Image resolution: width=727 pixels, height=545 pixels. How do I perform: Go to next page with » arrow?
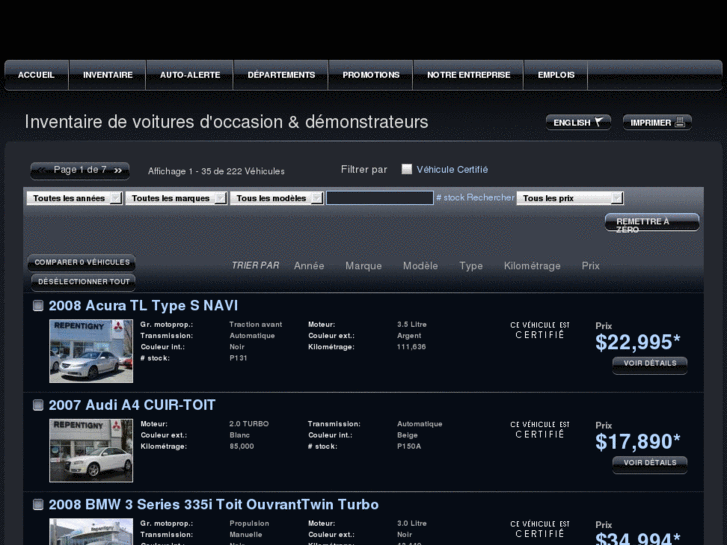(118, 170)
